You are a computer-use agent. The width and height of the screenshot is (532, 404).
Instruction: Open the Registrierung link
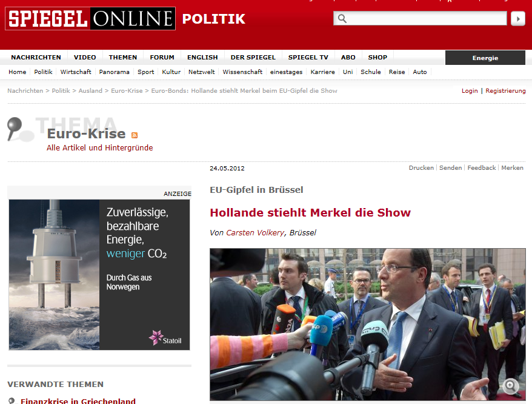505,91
